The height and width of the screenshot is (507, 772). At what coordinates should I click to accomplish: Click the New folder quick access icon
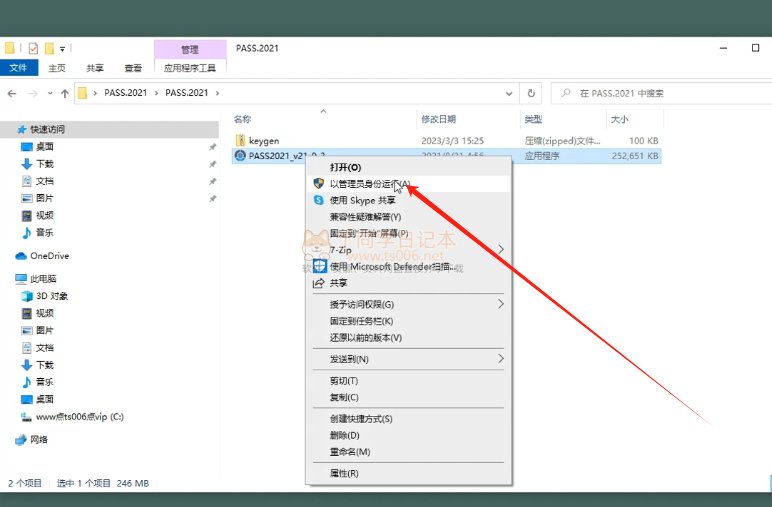click(x=49, y=48)
